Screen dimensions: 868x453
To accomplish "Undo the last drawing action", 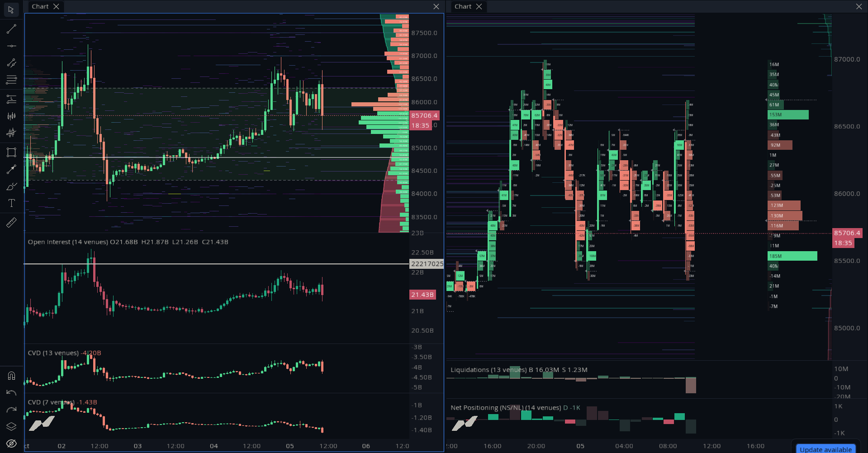I will [x=11, y=393].
